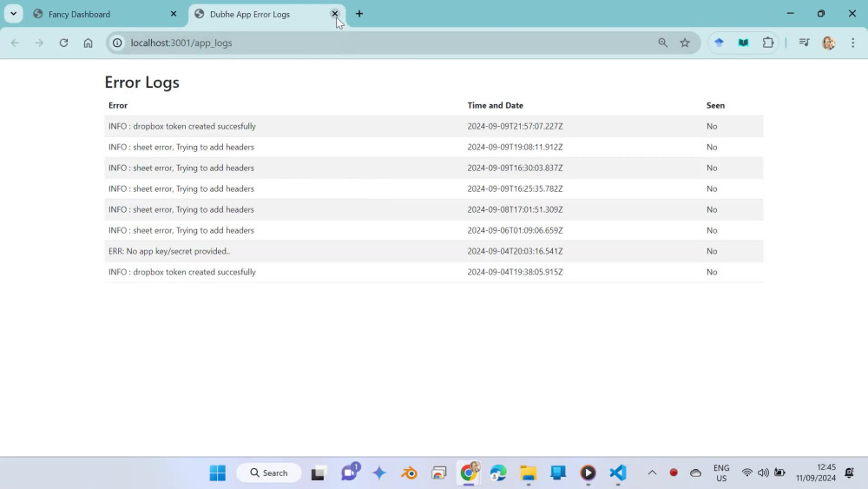This screenshot has width=868, height=489.
Task: Open the blue monitor app on taskbar
Action: (x=558, y=473)
